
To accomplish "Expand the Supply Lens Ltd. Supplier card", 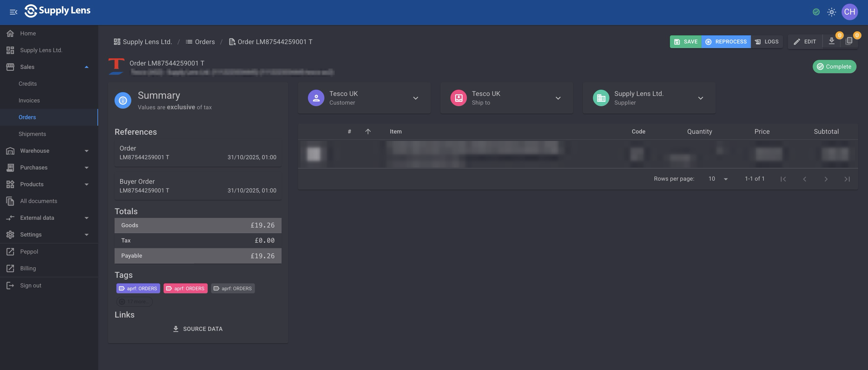I will tap(701, 98).
